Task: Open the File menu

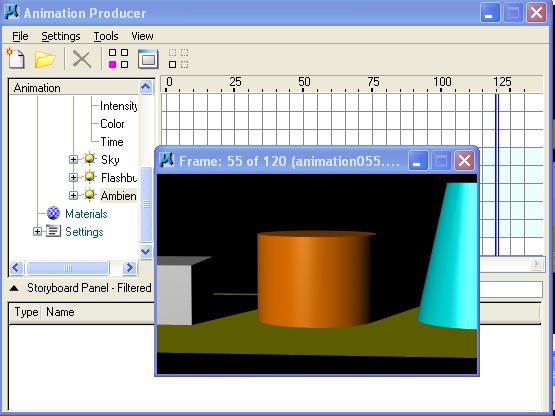Action: click(20, 36)
